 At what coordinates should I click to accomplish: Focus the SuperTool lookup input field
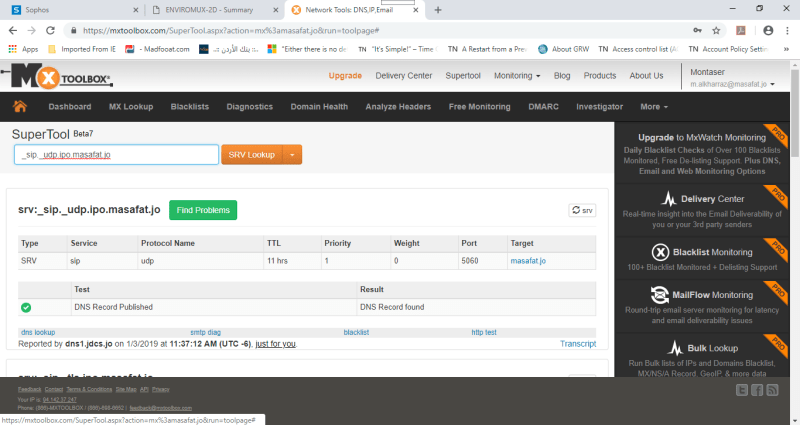coord(116,155)
